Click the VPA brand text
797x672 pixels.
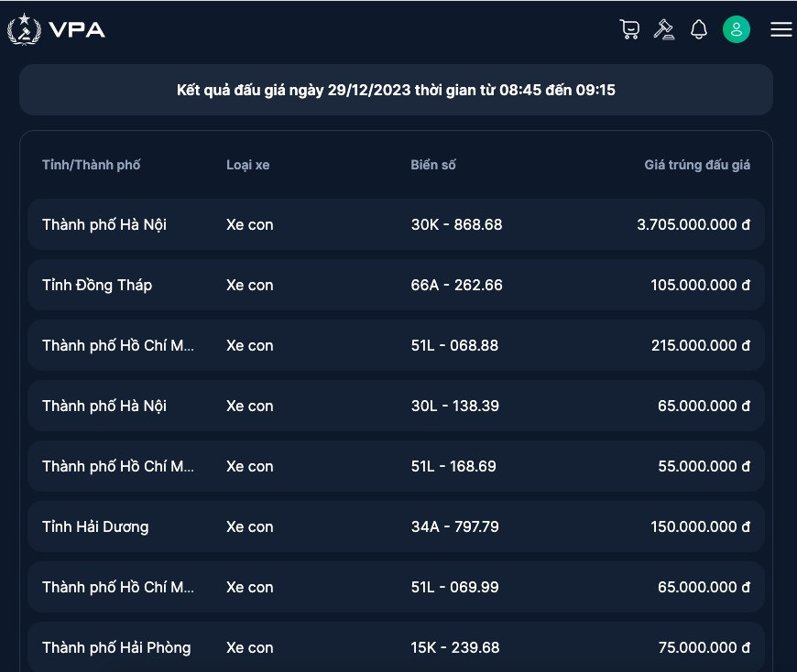click(x=78, y=29)
